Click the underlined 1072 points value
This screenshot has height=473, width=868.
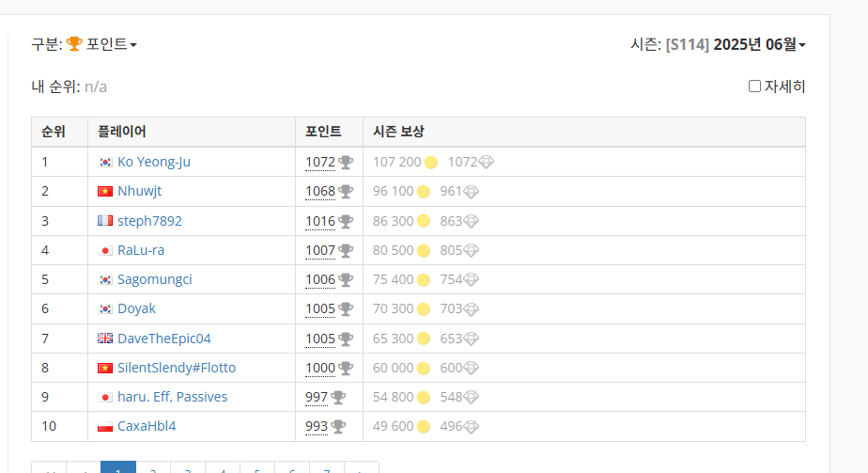pyautogui.click(x=320, y=163)
